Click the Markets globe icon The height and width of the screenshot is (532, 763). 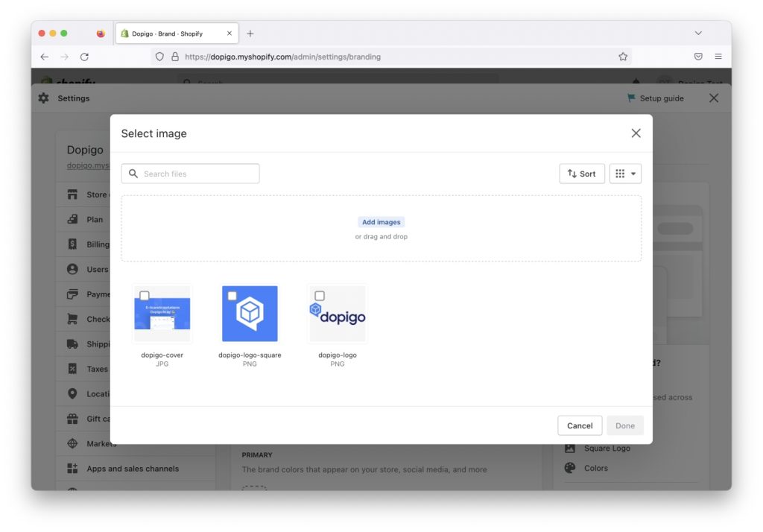point(72,443)
